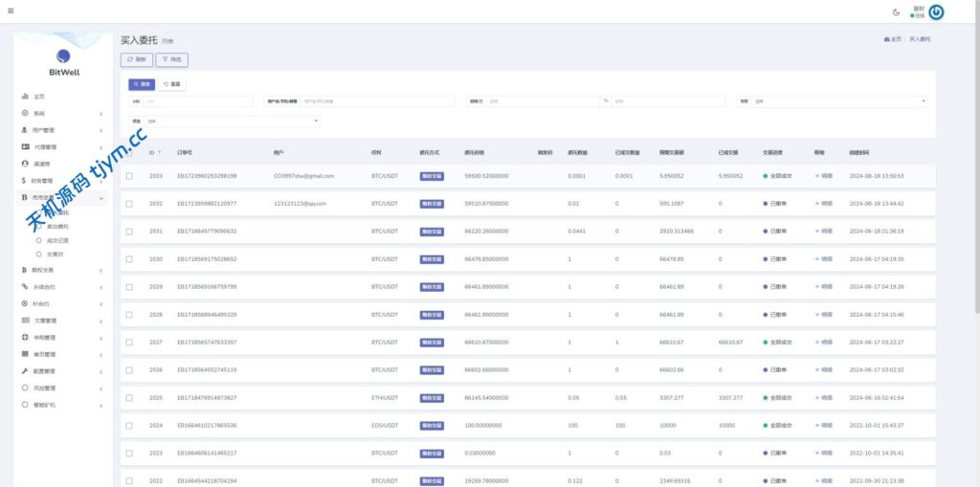The height and width of the screenshot is (487, 980).
Task: Open 成交记录 in the sidebar submenu
Action: click(57, 240)
